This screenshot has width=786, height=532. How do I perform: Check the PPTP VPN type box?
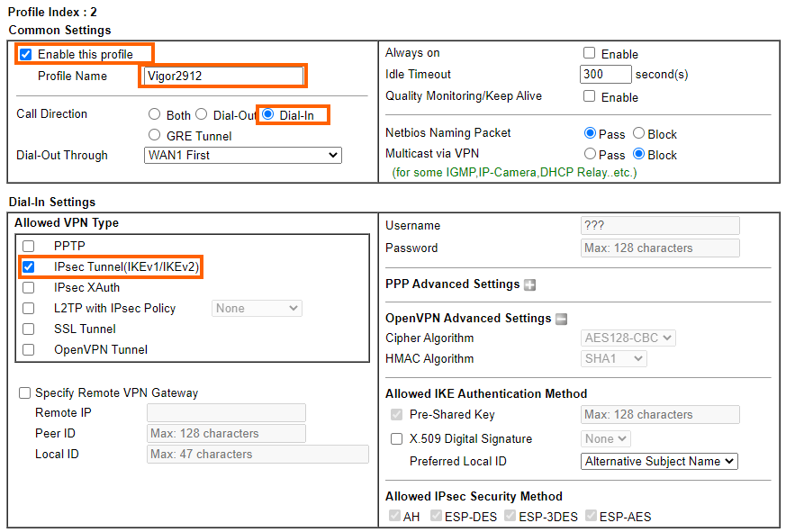29,246
